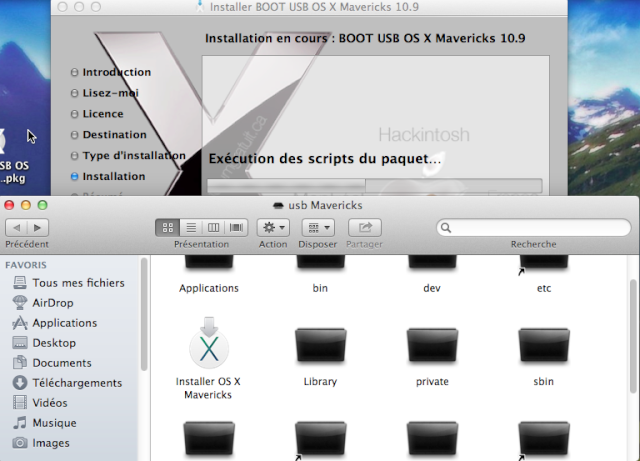This screenshot has height=461, width=640.
Task: Click the magnifier icon in search field
Action: click(446, 227)
